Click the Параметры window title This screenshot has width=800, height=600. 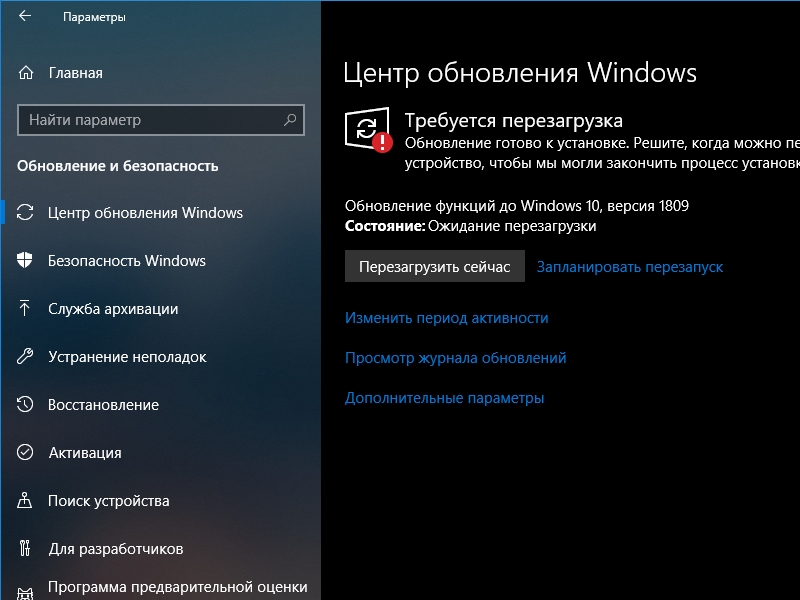pyautogui.click(x=94, y=17)
